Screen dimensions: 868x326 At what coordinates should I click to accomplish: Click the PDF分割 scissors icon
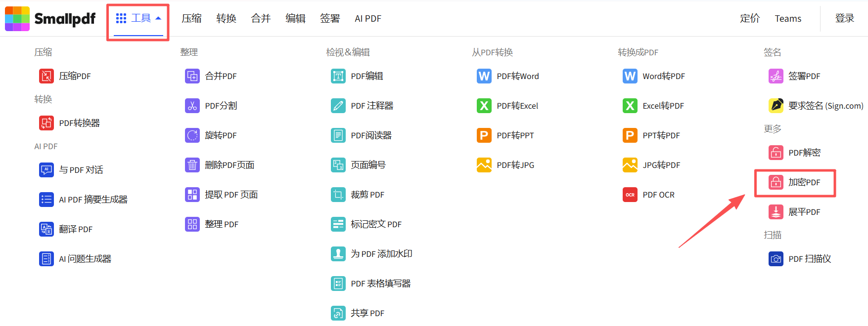point(192,106)
